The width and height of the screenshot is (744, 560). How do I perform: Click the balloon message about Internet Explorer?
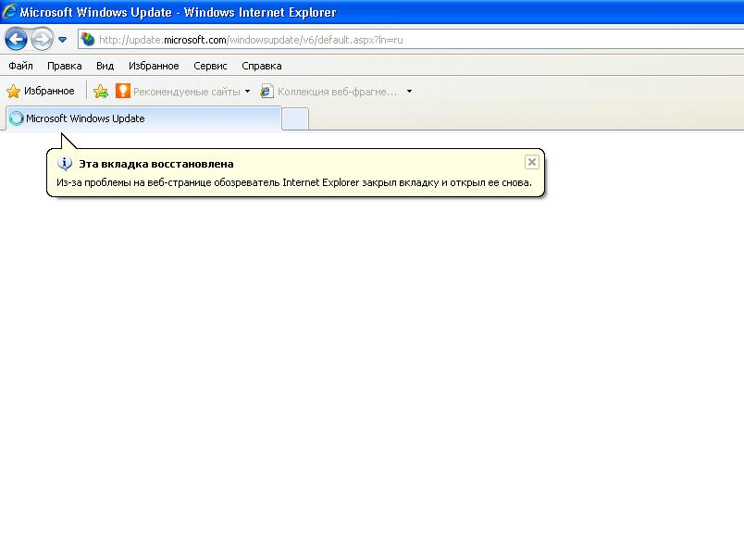(294, 182)
